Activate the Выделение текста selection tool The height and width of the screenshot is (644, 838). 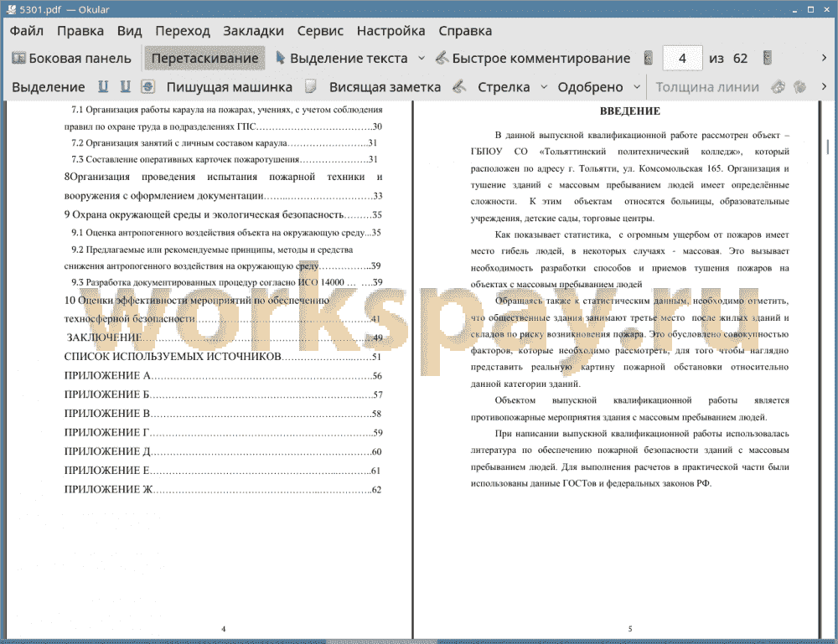[342, 59]
